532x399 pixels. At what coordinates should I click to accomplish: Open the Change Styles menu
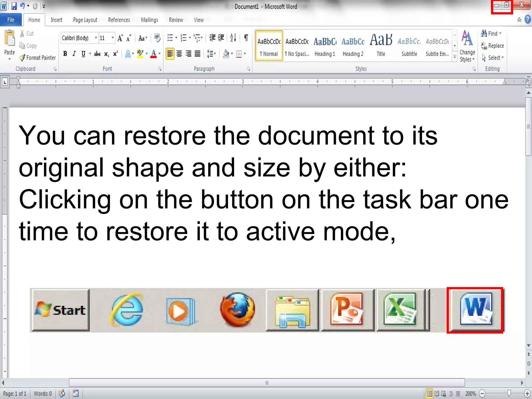pos(467,46)
